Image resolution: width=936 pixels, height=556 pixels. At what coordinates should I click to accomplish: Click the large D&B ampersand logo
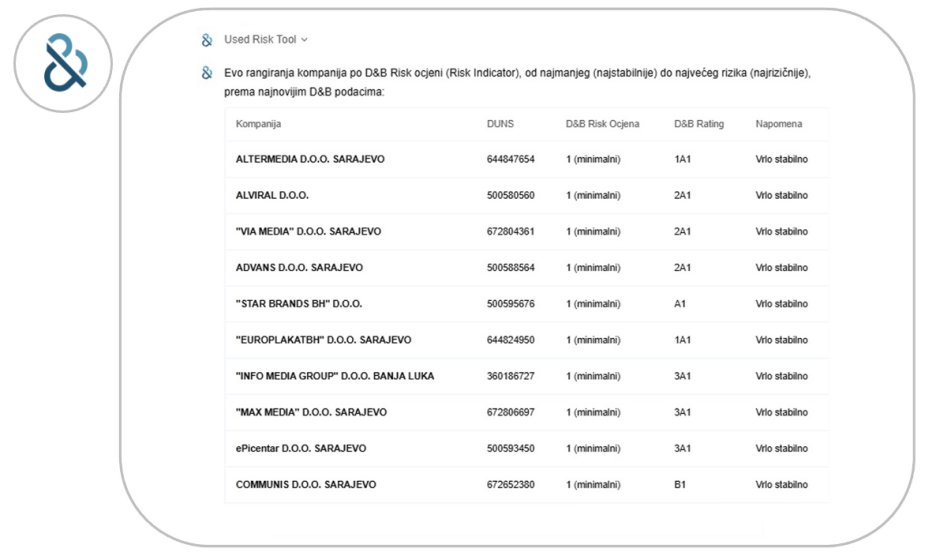pyautogui.click(x=65, y=64)
